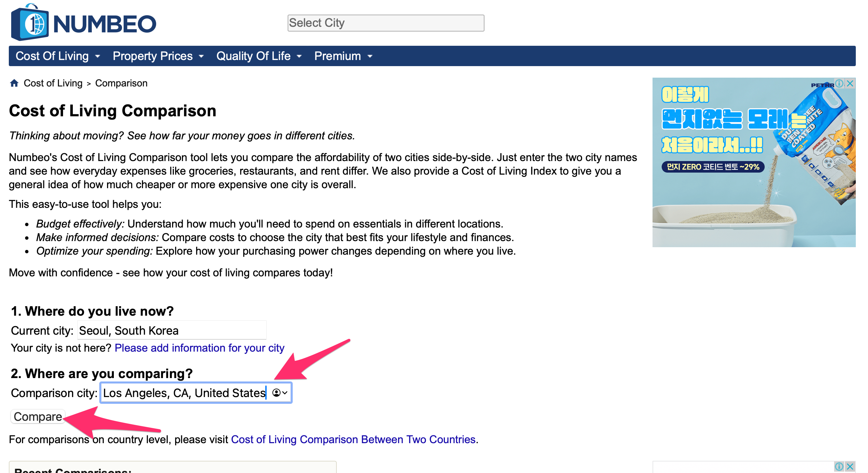The width and height of the screenshot is (868, 473).
Task: Click the info icon on the bottom ad
Action: click(839, 467)
